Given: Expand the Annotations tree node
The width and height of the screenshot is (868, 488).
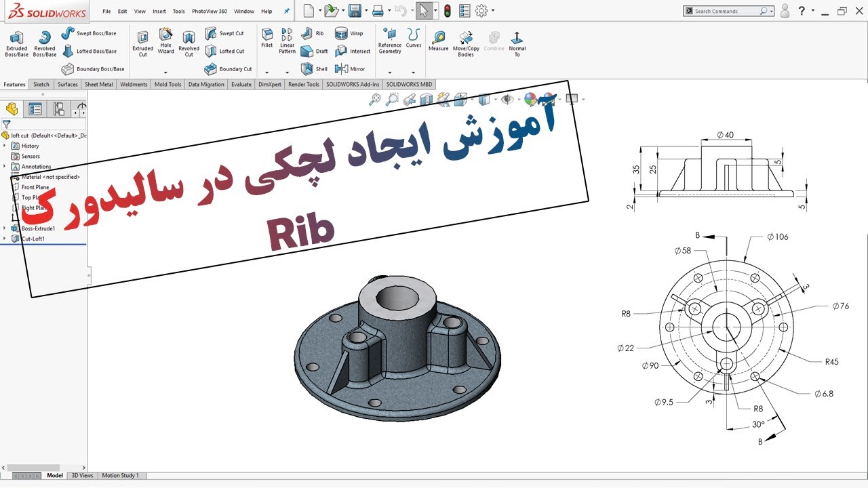Looking at the screenshot, I should (5, 166).
